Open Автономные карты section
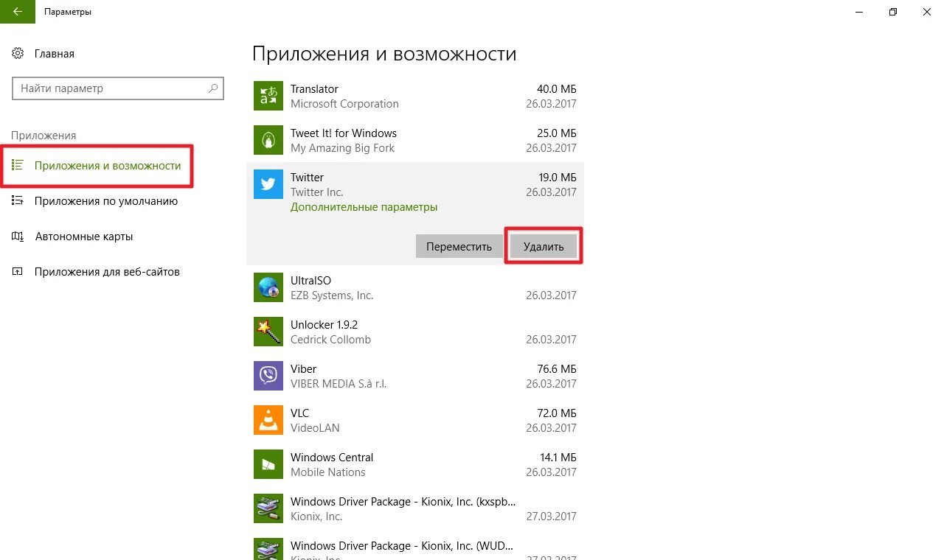944x560 pixels. click(84, 237)
